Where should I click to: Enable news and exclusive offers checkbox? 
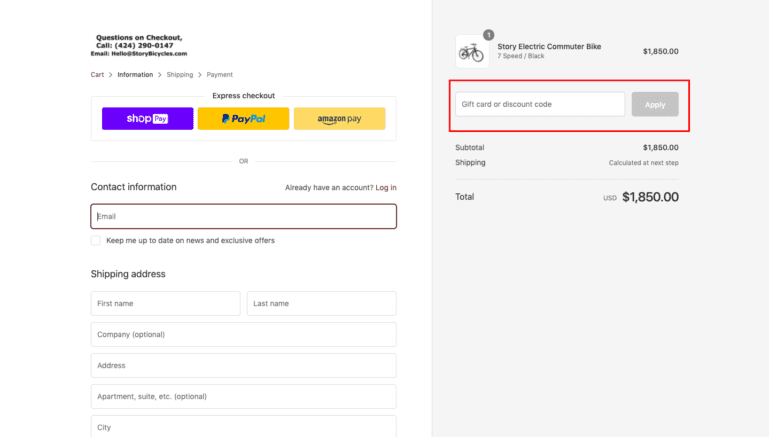pos(96,240)
